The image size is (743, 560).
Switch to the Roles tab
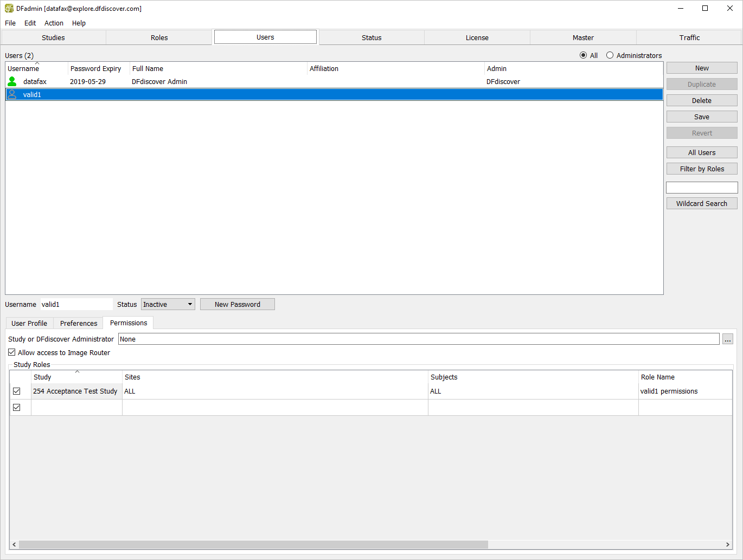[159, 38]
